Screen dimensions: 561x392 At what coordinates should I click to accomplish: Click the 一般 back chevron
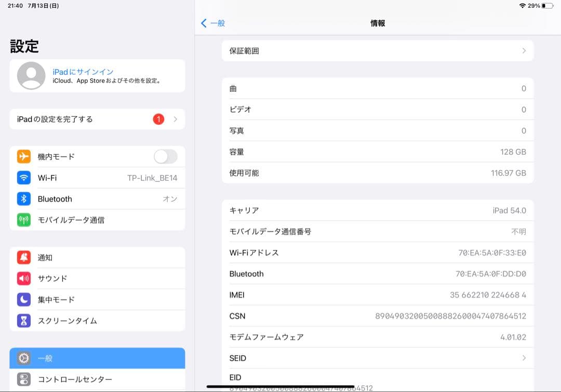click(204, 23)
